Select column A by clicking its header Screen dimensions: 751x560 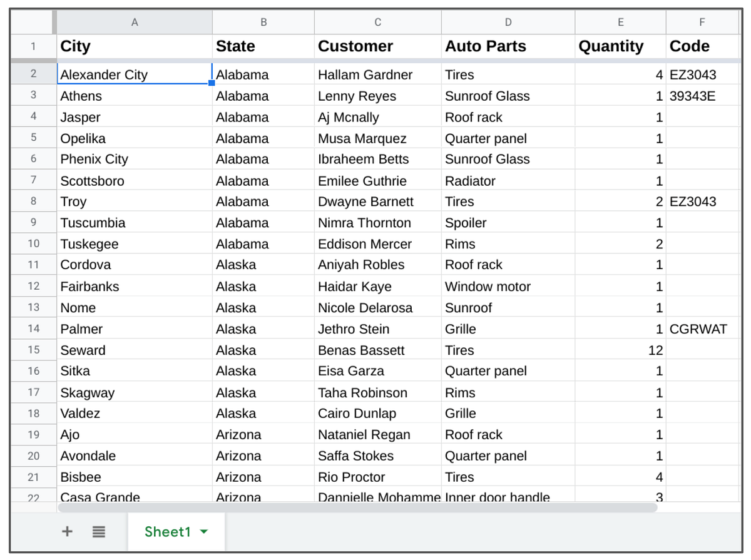[x=135, y=21]
